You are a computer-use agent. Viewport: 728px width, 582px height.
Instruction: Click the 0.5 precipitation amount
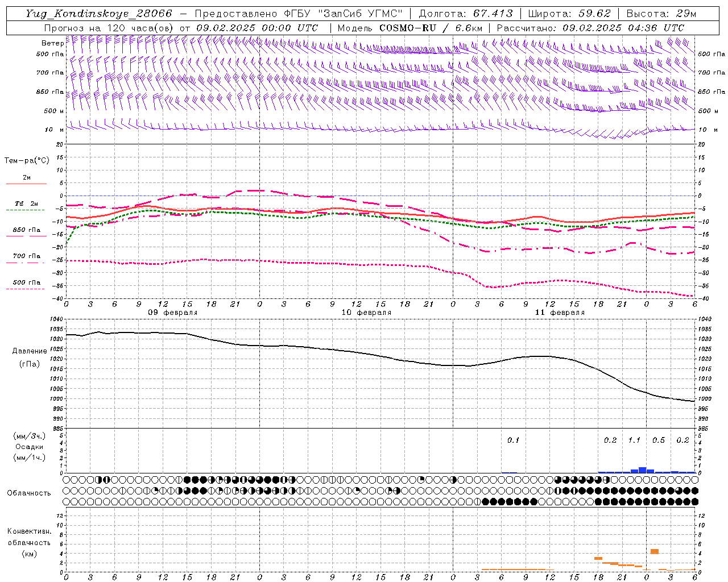[659, 440]
